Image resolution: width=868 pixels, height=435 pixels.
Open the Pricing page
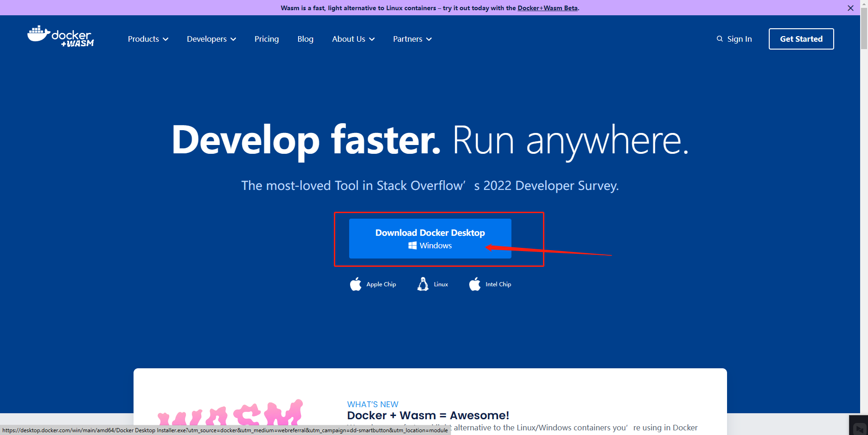267,39
